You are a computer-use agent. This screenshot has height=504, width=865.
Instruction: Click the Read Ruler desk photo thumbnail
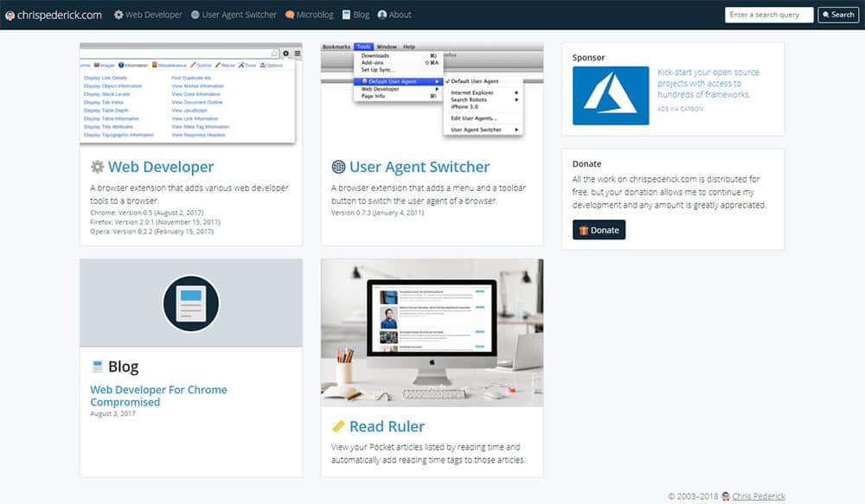point(432,333)
